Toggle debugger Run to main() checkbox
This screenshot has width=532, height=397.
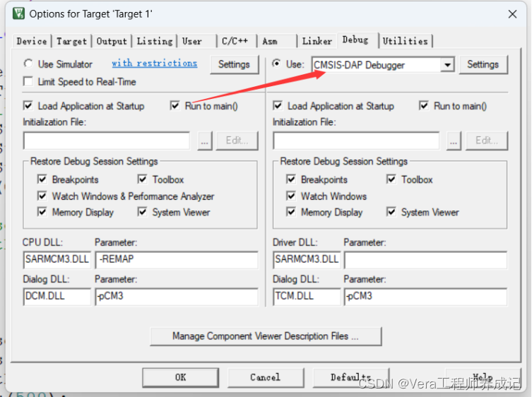[x=424, y=105]
